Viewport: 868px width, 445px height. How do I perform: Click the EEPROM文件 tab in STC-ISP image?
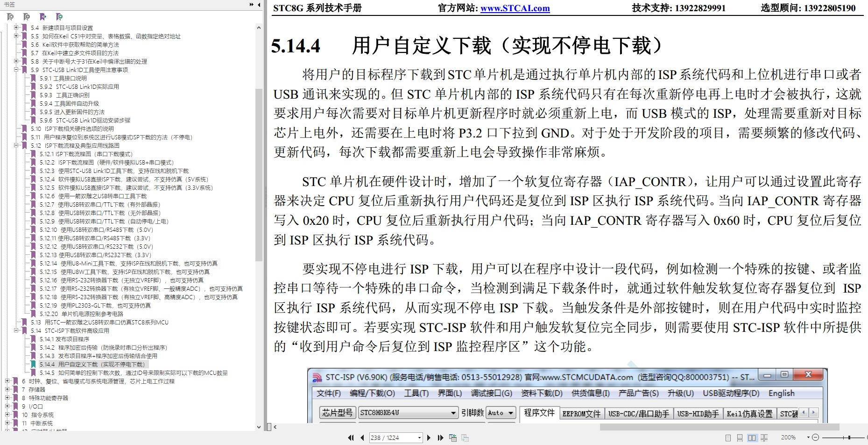(x=581, y=413)
